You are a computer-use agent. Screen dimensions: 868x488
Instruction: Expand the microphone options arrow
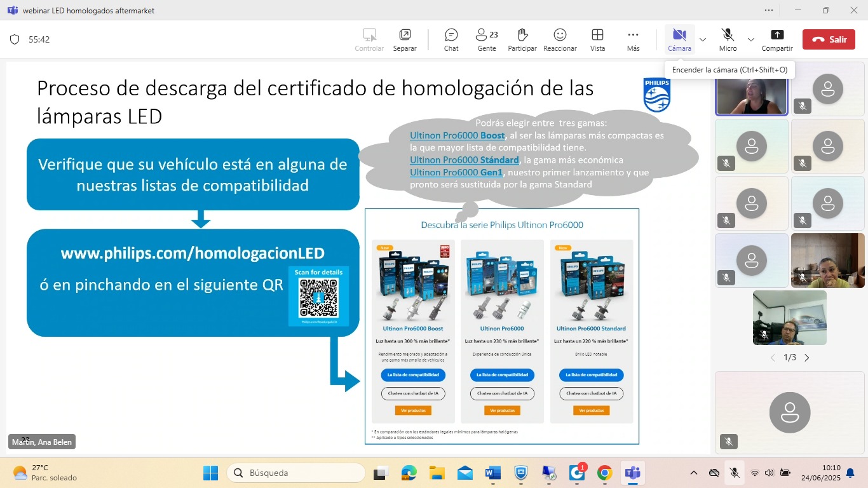click(751, 39)
